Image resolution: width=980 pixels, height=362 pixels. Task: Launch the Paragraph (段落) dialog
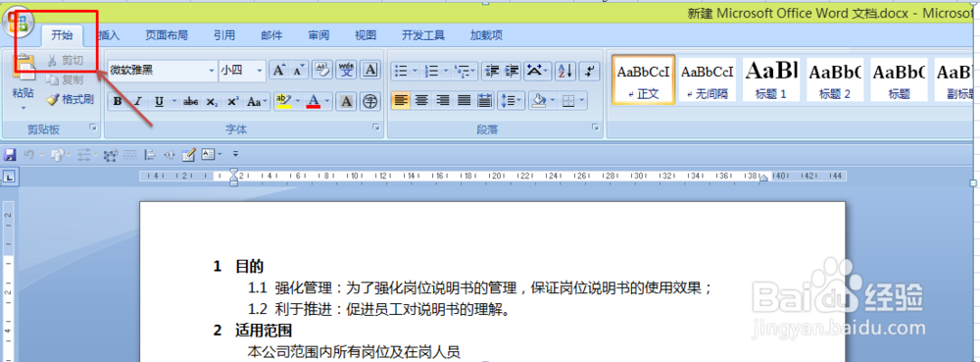tap(595, 128)
